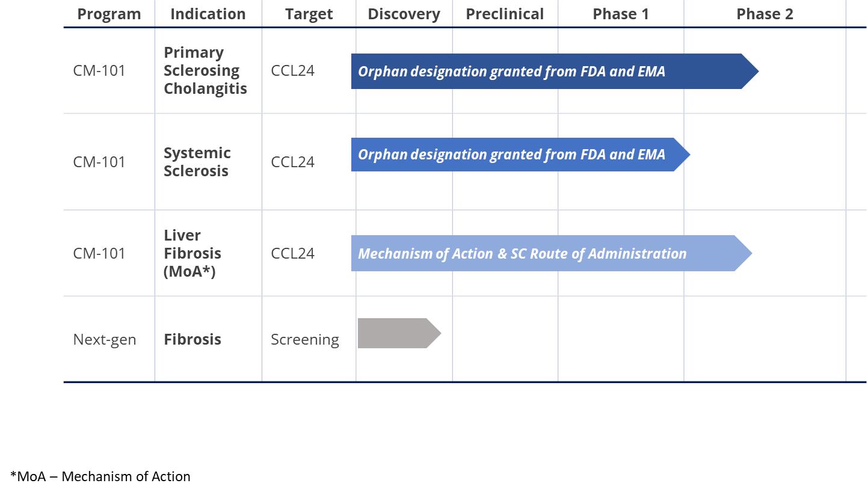The height and width of the screenshot is (495, 868).
Task: Select the Screening target cell
Action: 304,340
